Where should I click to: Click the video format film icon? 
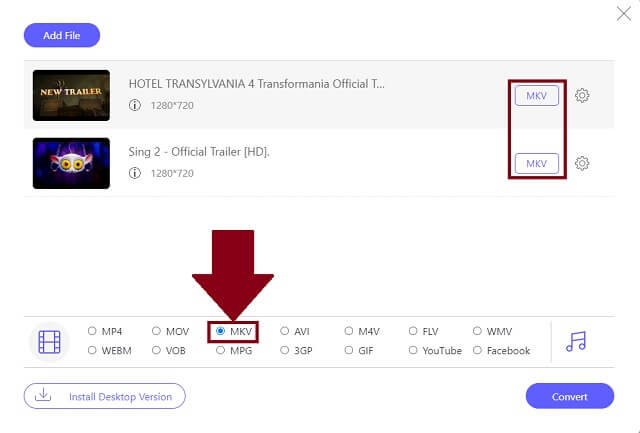point(49,341)
